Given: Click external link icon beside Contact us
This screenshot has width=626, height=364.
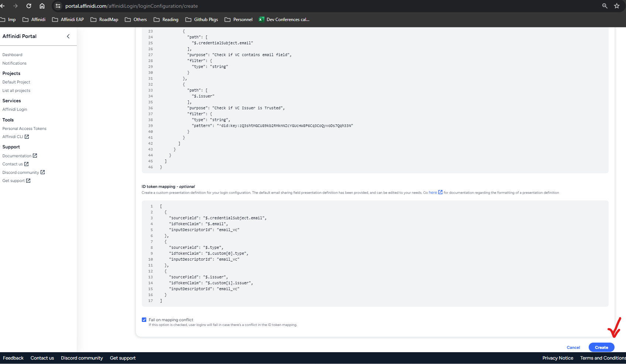Looking at the screenshot, I should [26, 164].
